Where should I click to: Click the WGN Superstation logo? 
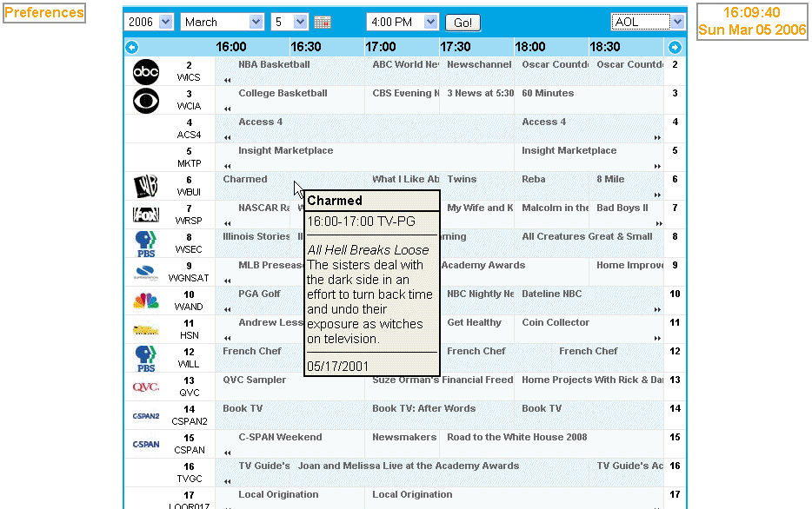coord(146,272)
